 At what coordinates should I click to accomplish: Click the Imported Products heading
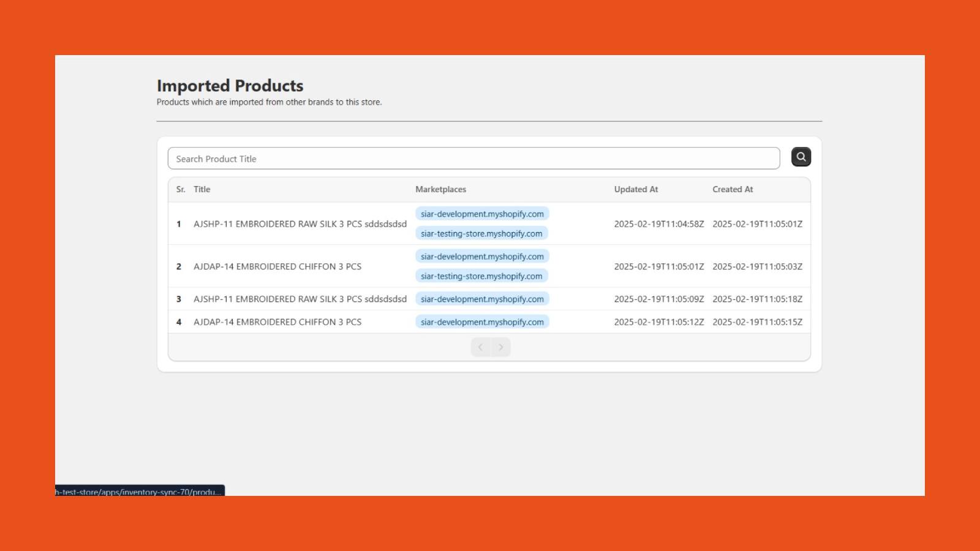point(230,86)
